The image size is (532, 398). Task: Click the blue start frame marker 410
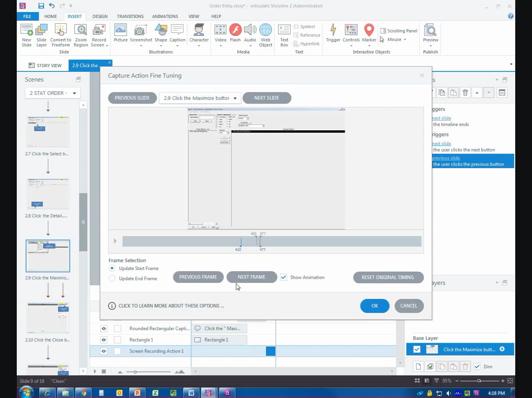pos(240,243)
